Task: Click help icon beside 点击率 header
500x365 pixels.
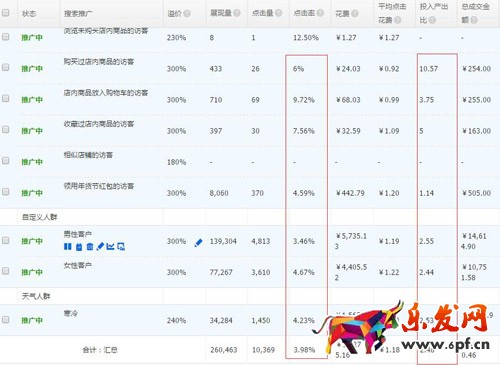Action: click(x=320, y=13)
